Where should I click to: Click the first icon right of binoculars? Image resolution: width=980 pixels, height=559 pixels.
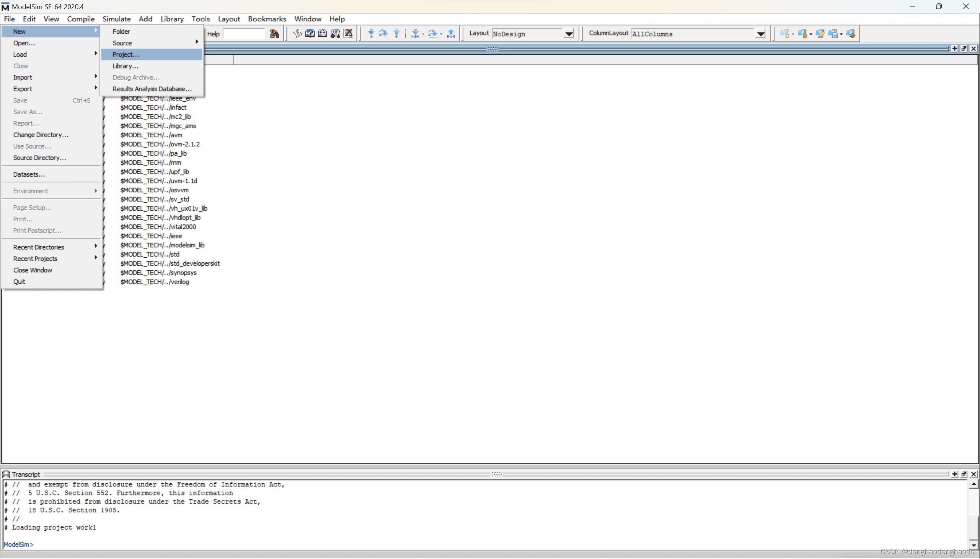(x=297, y=34)
